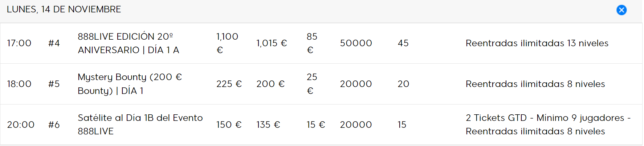Click the 50000 starting chips value
This screenshot has width=644, height=146.
coord(356,43)
